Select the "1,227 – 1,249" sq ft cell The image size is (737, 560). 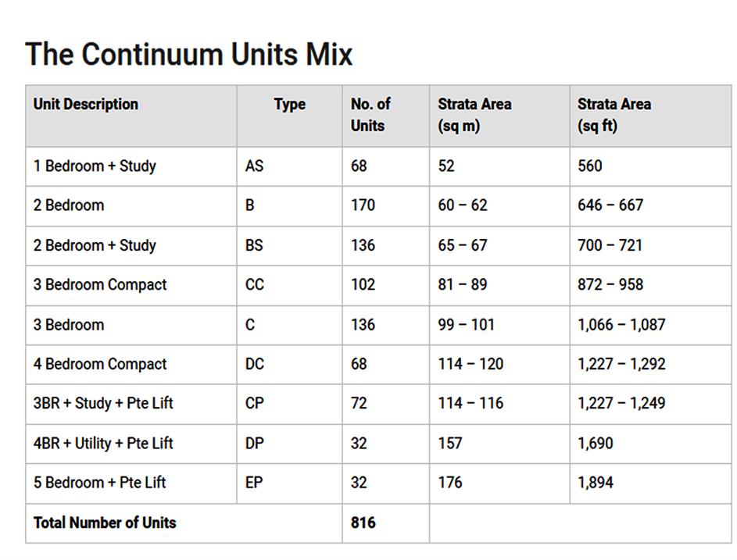click(x=621, y=404)
